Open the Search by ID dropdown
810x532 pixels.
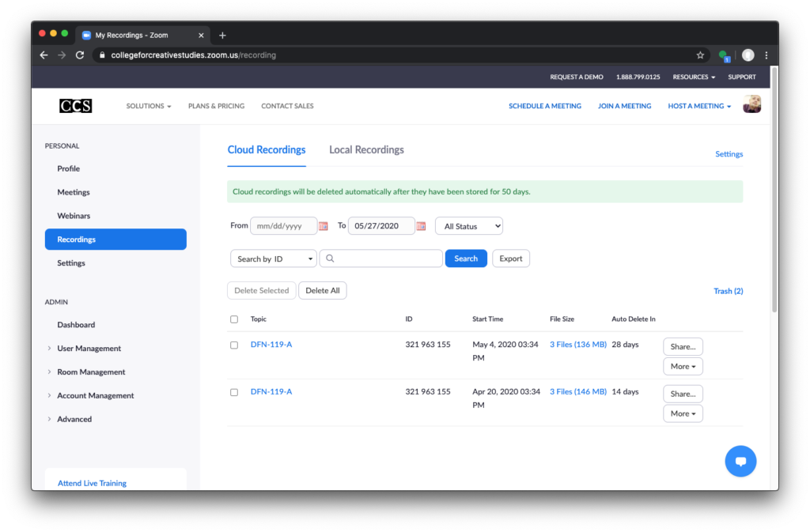tap(273, 258)
